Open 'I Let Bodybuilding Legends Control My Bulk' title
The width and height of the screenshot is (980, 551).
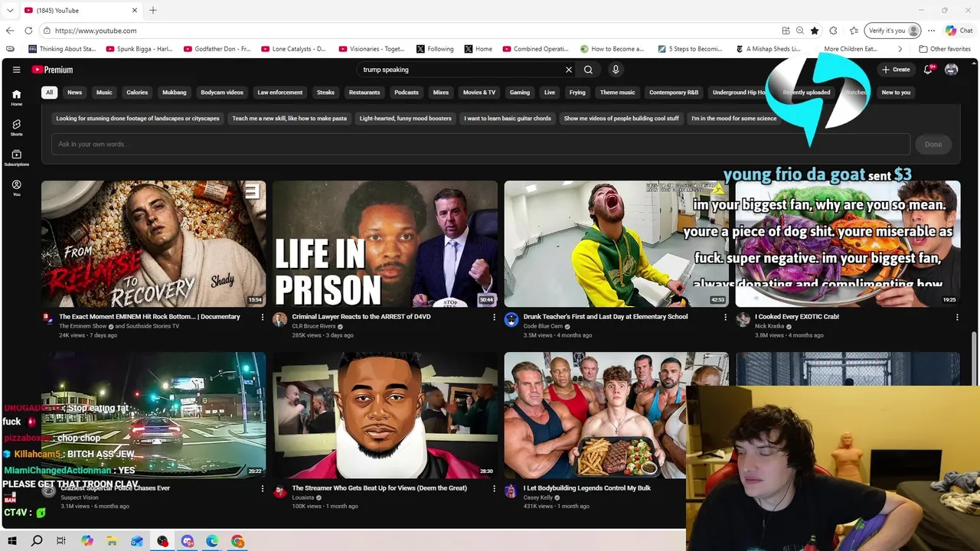point(587,488)
